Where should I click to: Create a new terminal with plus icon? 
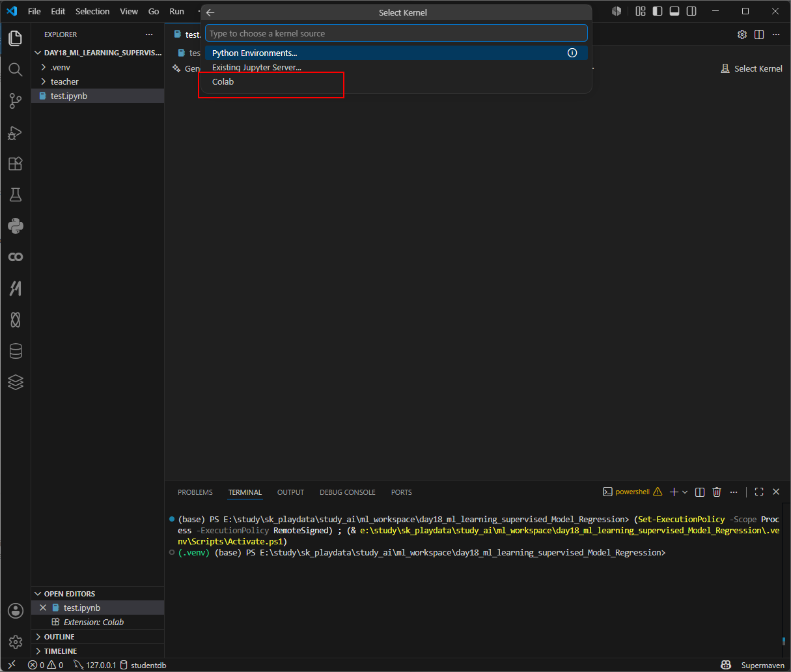[x=674, y=492]
